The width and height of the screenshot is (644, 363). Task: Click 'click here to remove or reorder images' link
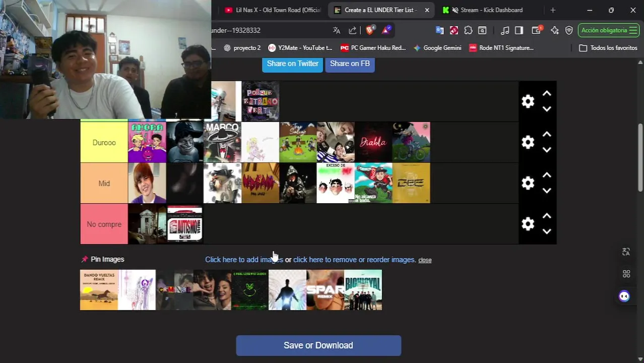355,260
